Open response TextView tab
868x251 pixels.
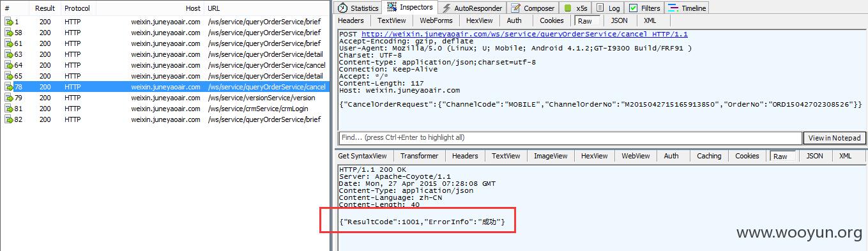click(x=506, y=156)
